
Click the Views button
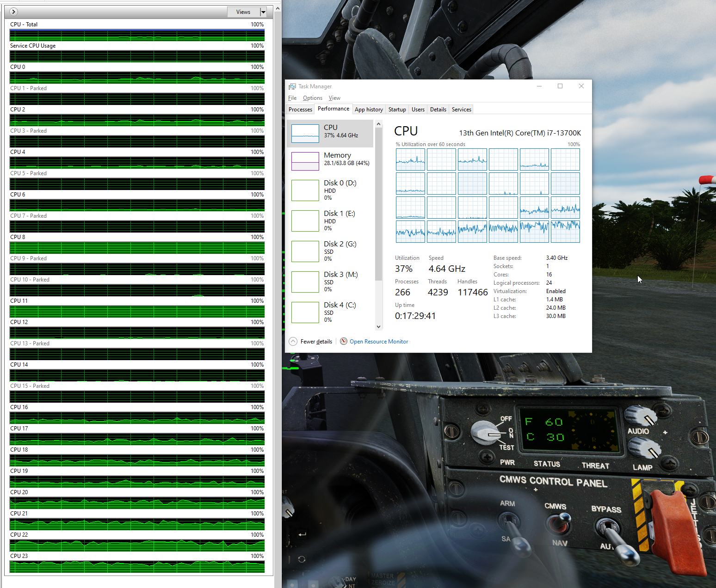pyautogui.click(x=243, y=12)
